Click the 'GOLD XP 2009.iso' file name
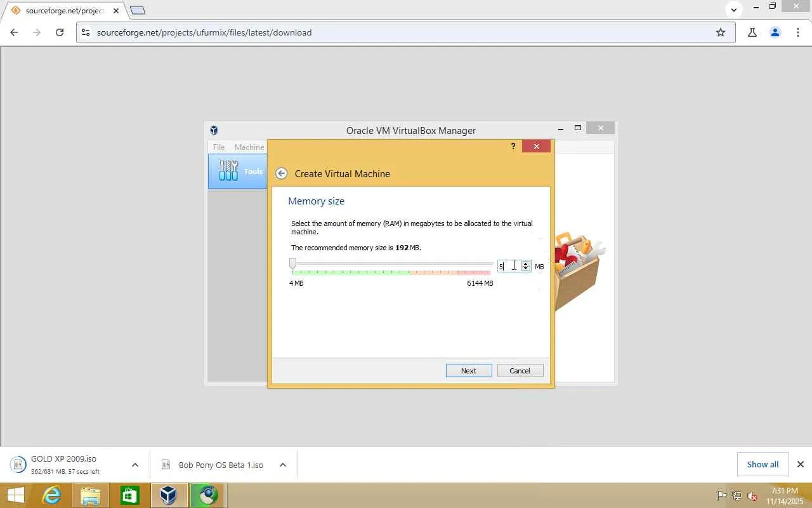812x508 pixels. point(63,459)
